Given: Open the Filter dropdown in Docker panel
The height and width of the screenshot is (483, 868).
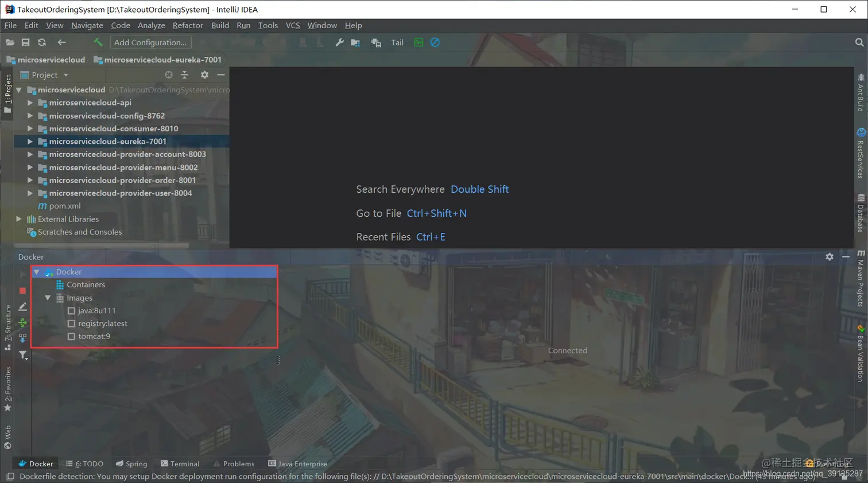Looking at the screenshot, I should [23, 355].
